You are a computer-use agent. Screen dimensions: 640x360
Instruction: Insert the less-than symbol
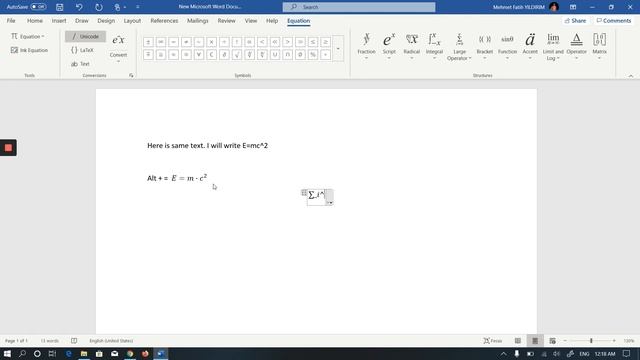262,42
